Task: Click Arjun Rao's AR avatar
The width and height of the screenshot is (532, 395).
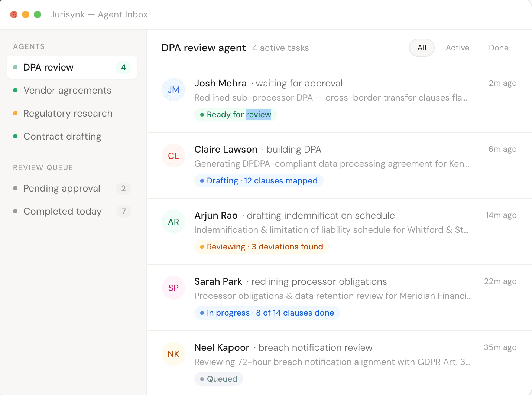Action: click(173, 222)
